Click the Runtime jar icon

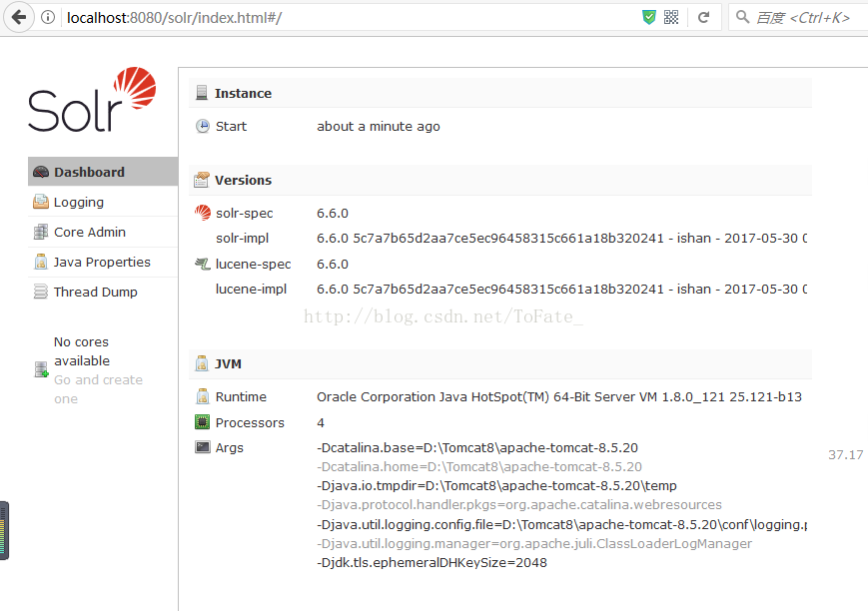coord(203,396)
